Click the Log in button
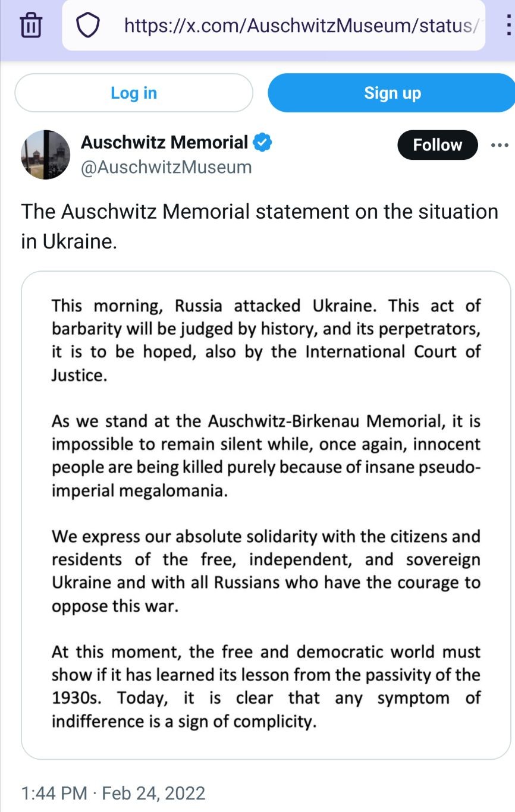 point(134,93)
